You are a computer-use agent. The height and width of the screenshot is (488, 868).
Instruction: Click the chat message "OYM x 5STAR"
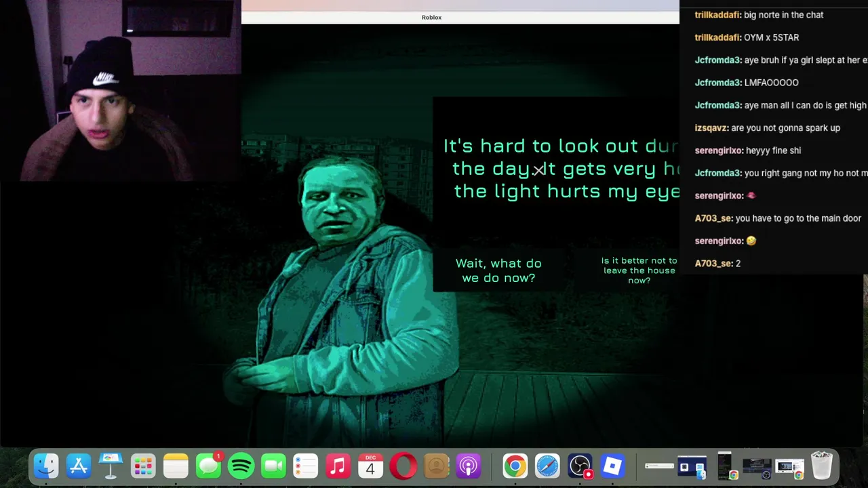[771, 37]
